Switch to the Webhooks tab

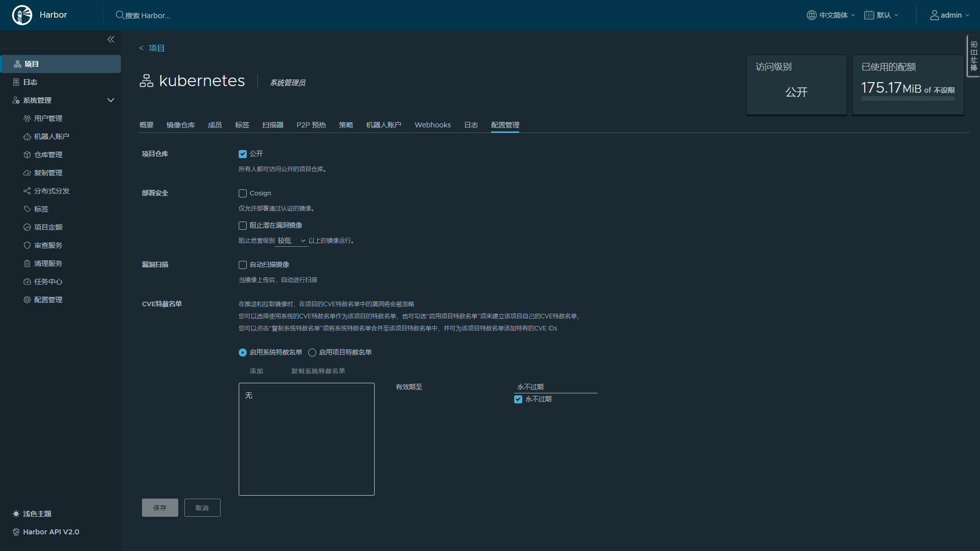pos(433,125)
